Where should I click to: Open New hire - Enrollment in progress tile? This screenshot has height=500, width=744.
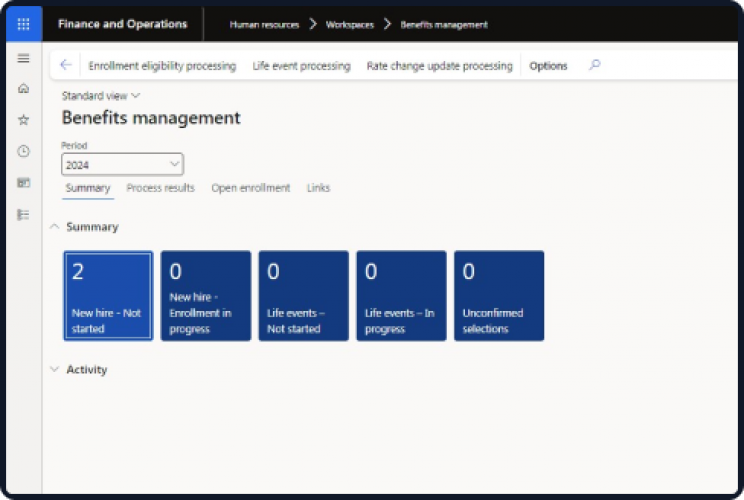click(x=206, y=296)
